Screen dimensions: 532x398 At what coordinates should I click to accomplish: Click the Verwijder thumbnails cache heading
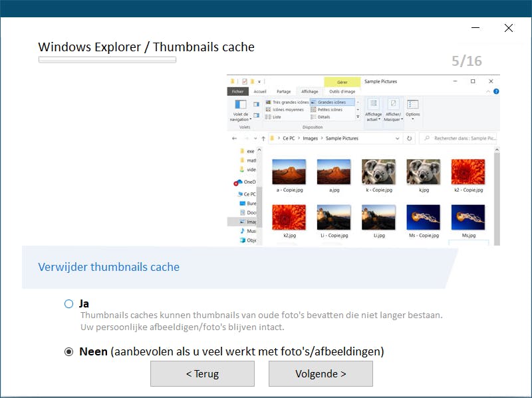[x=108, y=267]
